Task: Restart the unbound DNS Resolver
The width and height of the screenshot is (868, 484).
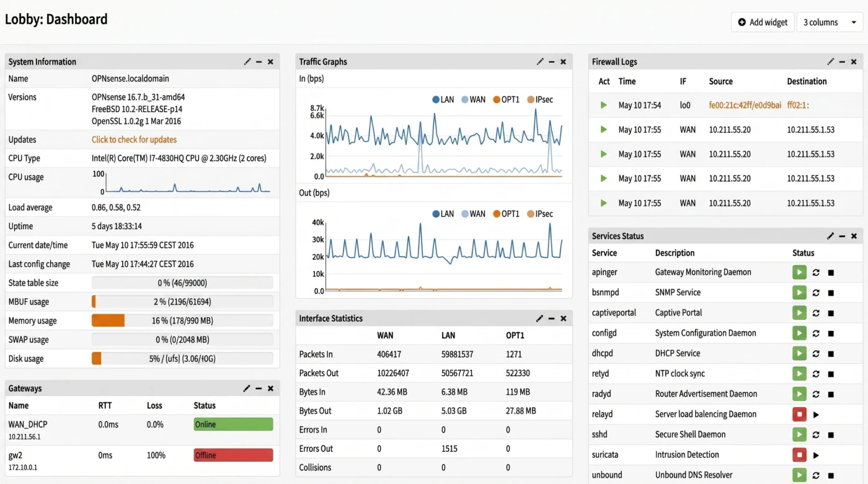Action: coord(816,475)
